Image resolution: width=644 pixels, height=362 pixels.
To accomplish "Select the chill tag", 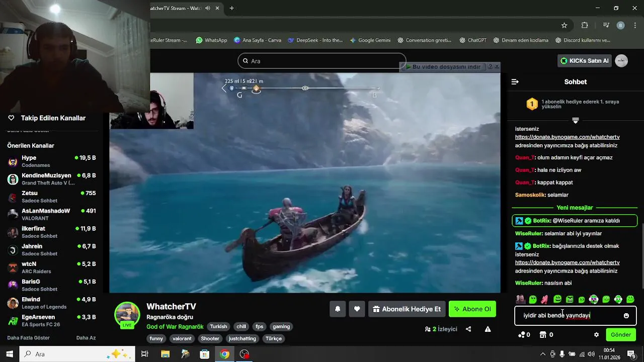I will coord(241,327).
